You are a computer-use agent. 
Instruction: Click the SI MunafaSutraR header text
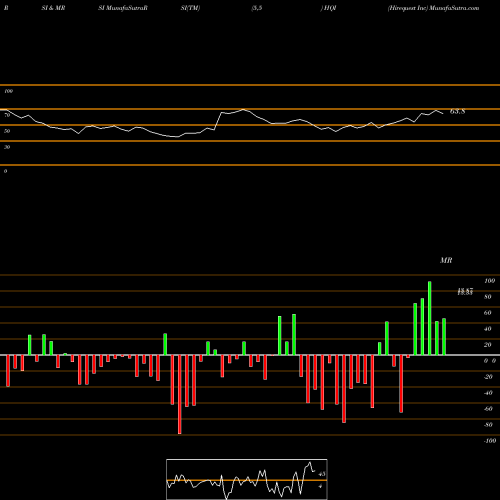123,8
